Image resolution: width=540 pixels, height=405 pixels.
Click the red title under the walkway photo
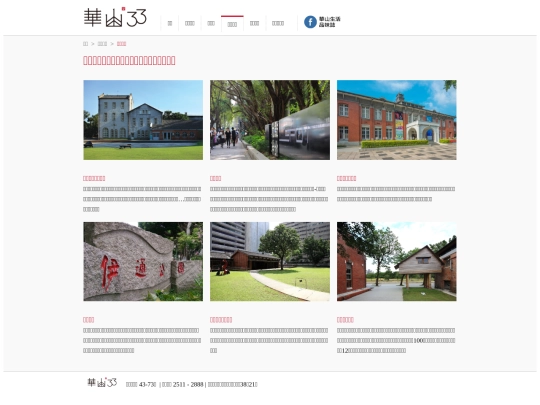tap(216, 178)
